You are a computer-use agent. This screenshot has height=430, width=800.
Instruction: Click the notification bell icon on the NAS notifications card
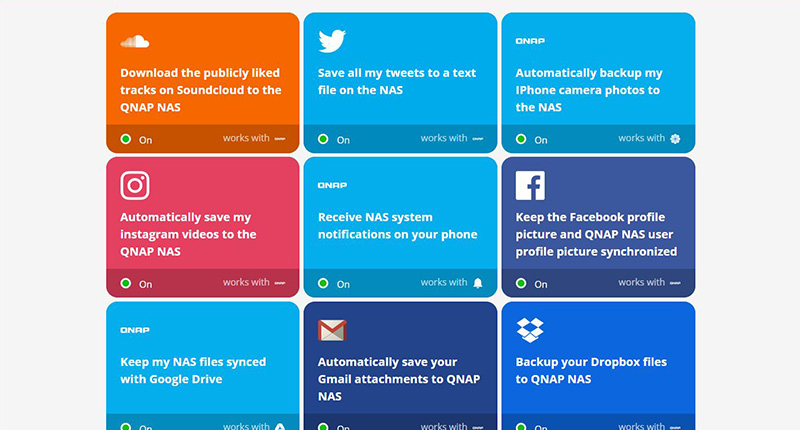[478, 283]
